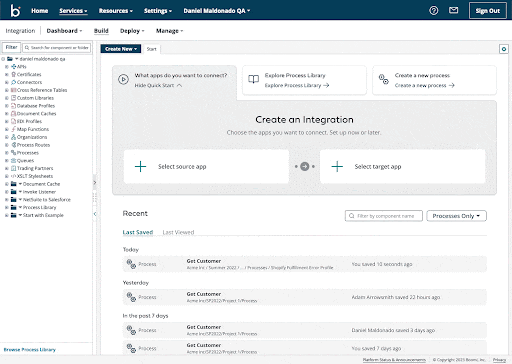
Task: Open the Processes Only dropdown
Action: click(456, 216)
